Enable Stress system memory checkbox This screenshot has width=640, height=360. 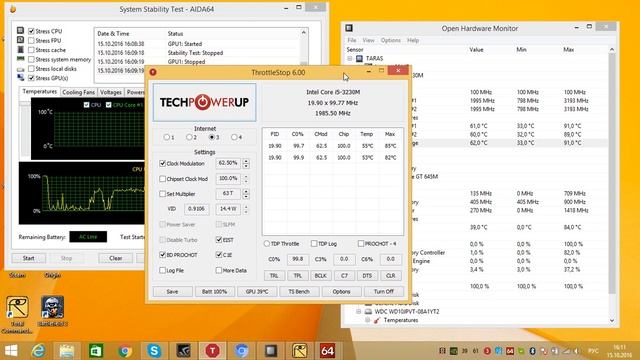31,59
